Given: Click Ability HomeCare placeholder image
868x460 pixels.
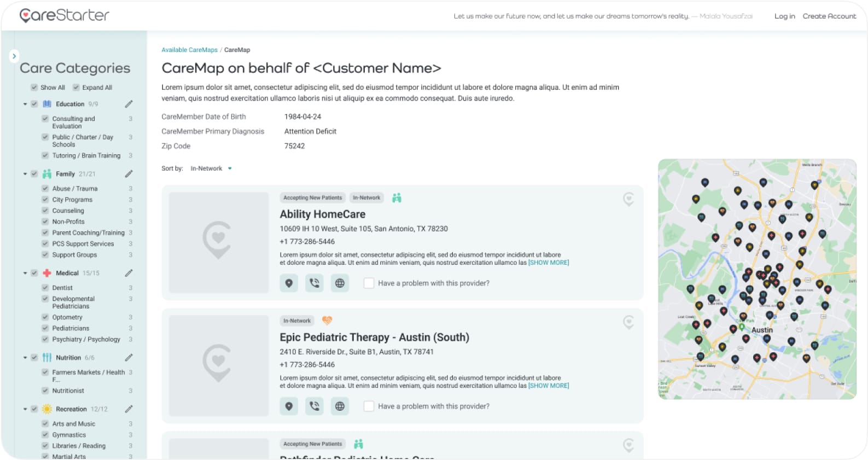Looking at the screenshot, I should pyautogui.click(x=219, y=242).
